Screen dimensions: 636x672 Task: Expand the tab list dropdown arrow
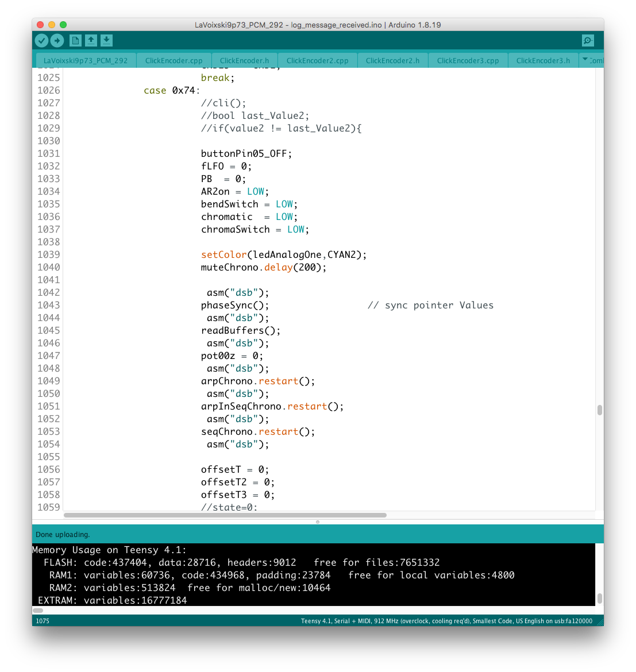point(585,60)
